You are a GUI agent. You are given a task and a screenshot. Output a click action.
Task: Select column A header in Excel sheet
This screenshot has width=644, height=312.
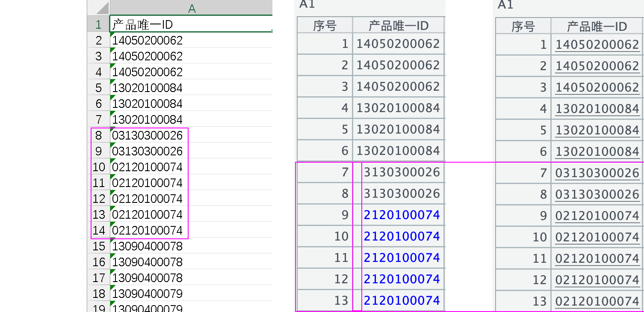coord(191,8)
